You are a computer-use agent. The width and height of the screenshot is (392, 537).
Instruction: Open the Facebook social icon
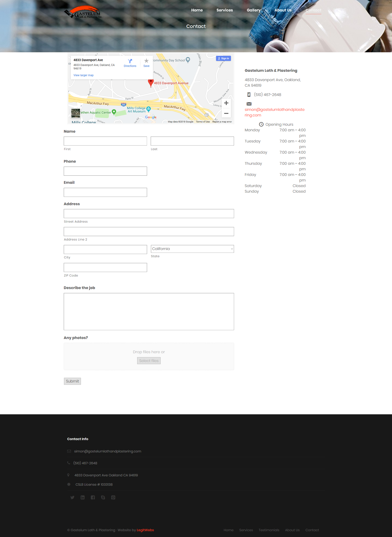click(93, 497)
